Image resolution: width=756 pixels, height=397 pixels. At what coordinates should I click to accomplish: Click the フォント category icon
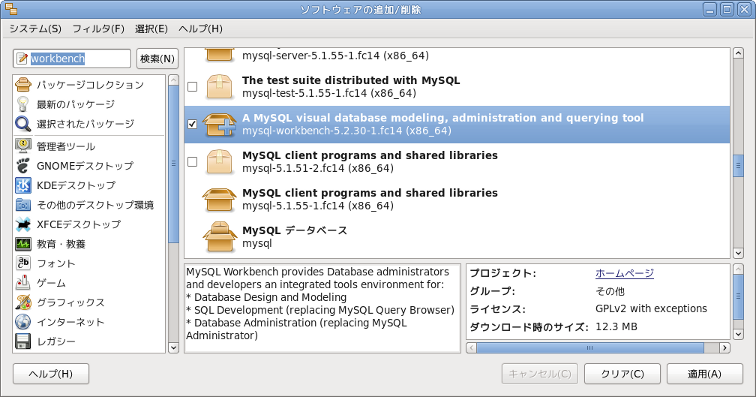[x=23, y=263]
